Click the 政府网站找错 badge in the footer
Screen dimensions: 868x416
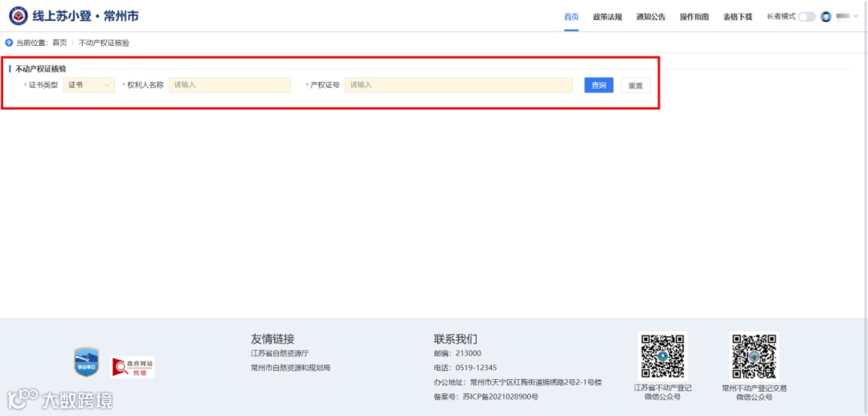click(x=133, y=367)
